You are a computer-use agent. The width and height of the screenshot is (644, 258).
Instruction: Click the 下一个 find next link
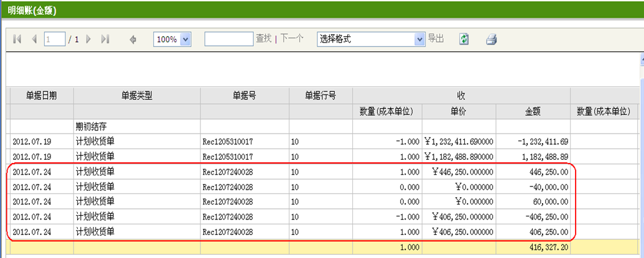click(x=292, y=39)
